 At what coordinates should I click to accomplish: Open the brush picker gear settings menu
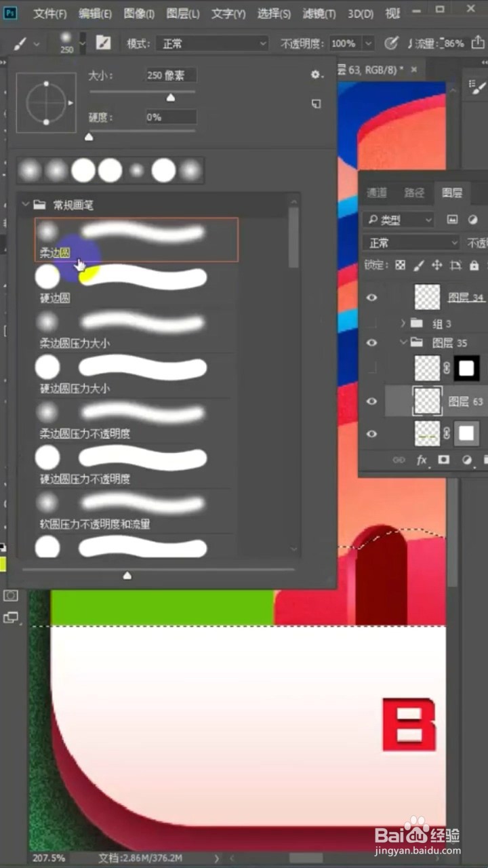(316, 75)
